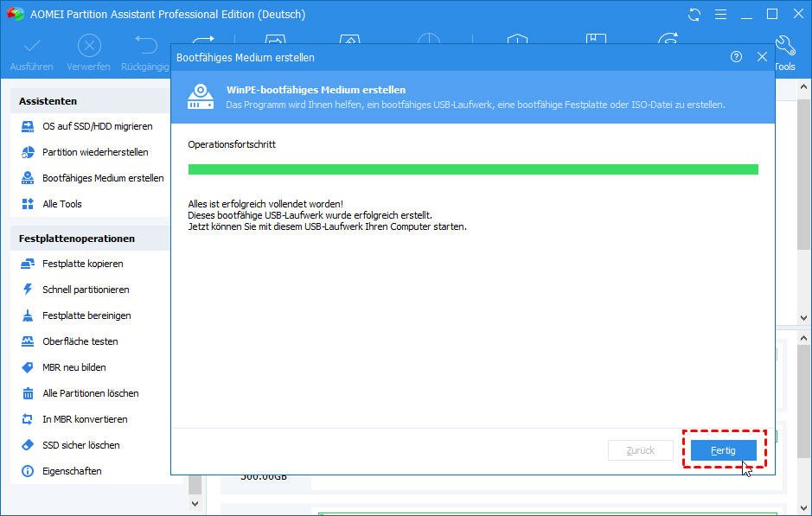
Task: Open Eigenschaften in sidebar
Action: click(72, 471)
